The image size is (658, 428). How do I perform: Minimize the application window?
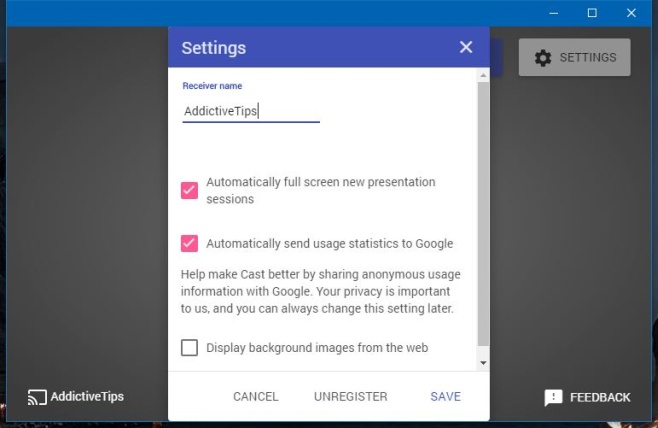point(554,13)
